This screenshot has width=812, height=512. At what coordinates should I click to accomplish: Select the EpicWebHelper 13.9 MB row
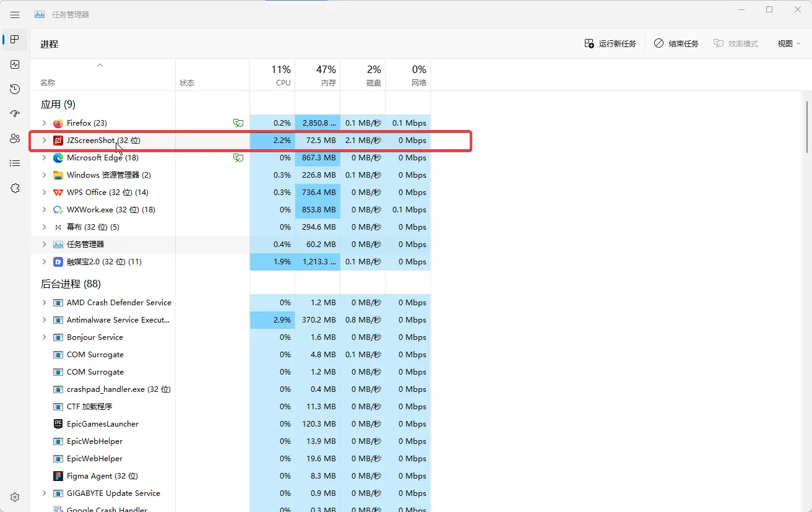click(x=231, y=441)
